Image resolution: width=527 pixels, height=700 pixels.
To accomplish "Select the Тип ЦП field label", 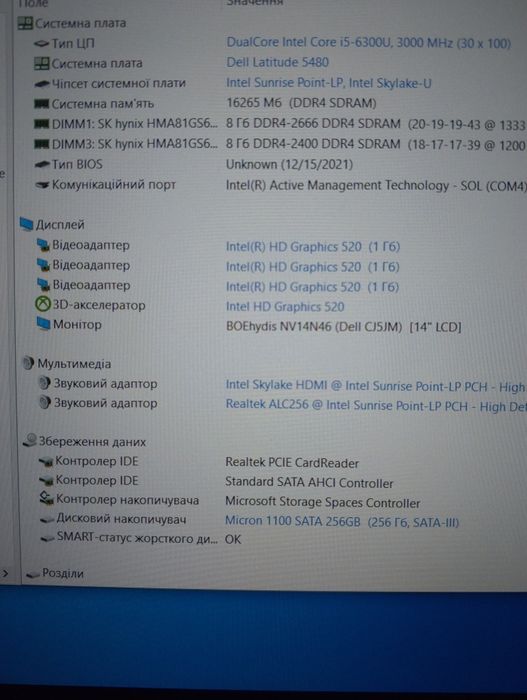I will 73,43.
